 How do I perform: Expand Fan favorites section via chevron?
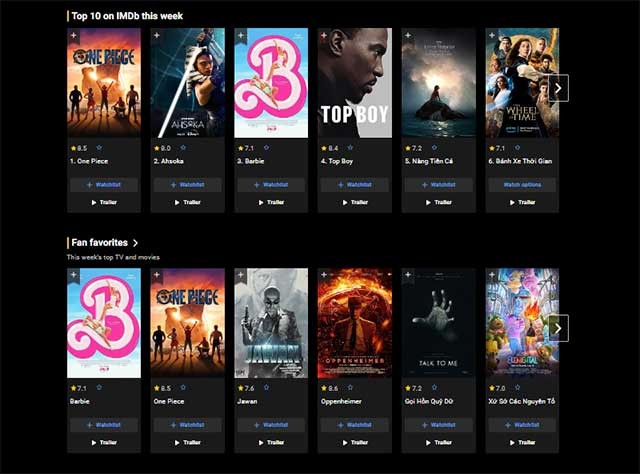point(136,243)
